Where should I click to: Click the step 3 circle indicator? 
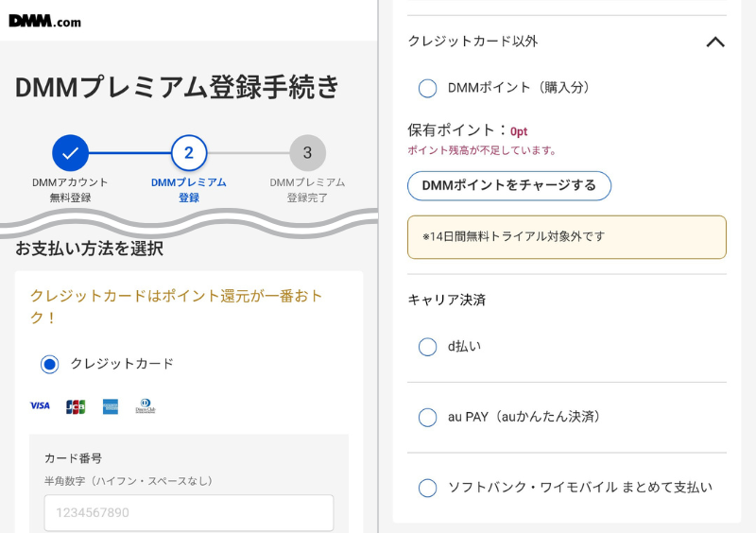[308, 153]
